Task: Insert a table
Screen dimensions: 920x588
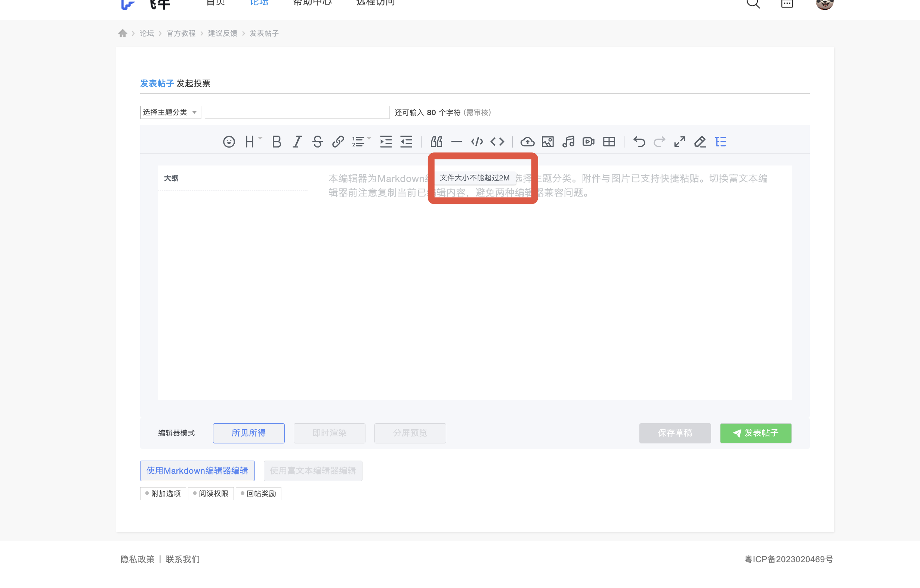Action: 609,142
